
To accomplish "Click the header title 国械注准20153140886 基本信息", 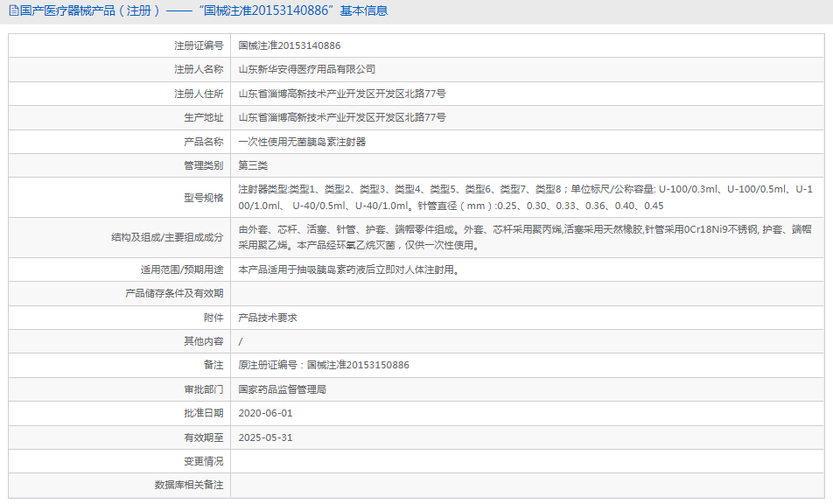I will tap(297, 10).
